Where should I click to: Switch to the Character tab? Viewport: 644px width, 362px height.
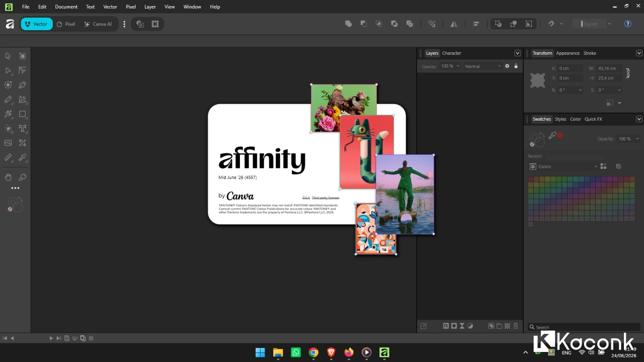[x=451, y=53]
